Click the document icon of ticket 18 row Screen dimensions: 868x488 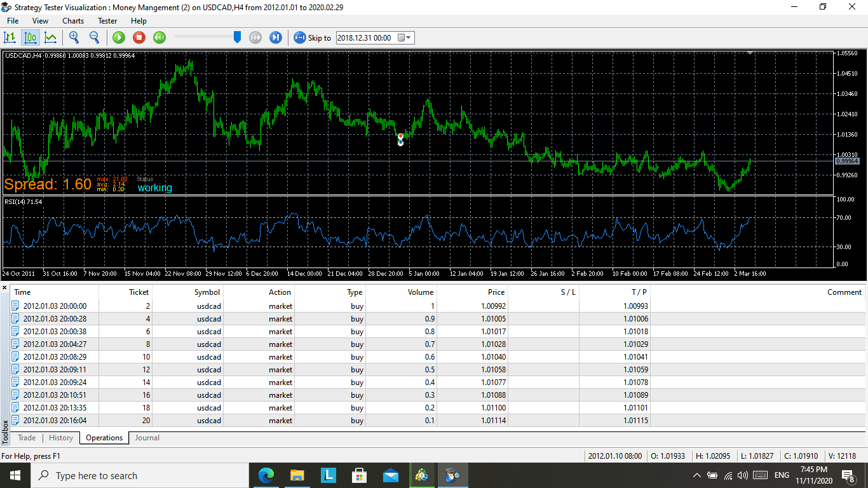click(16, 408)
